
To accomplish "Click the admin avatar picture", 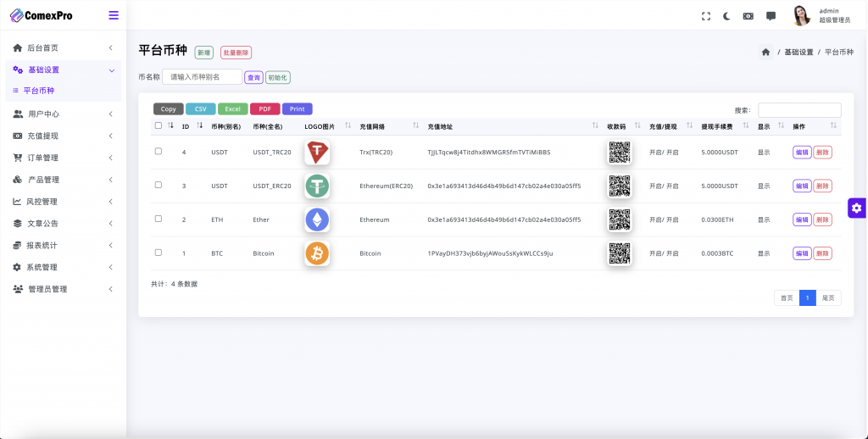I will pos(801,15).
